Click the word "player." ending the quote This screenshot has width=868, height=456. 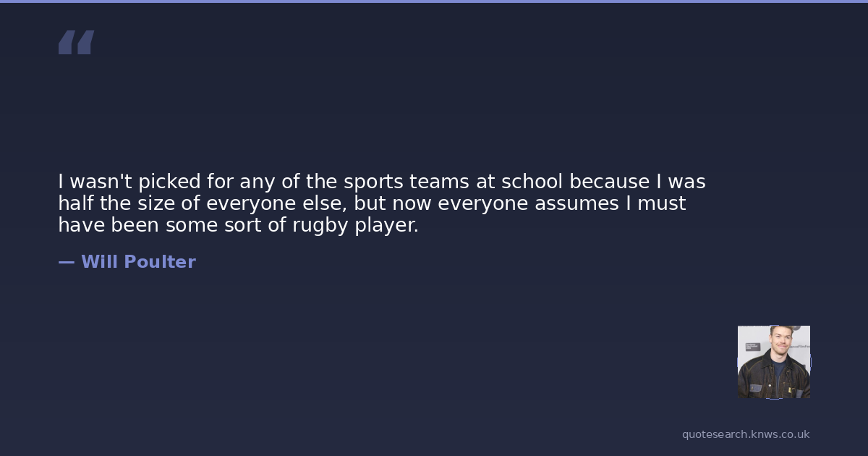386,225
